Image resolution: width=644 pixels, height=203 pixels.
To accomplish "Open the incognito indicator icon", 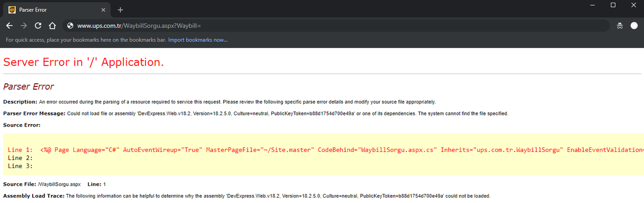I will 619,25.
